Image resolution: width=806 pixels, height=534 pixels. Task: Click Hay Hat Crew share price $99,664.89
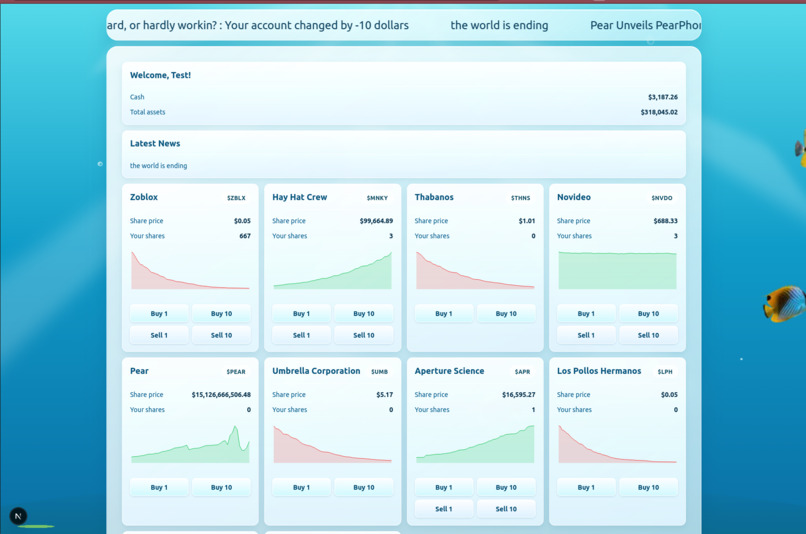click(376, 221)
